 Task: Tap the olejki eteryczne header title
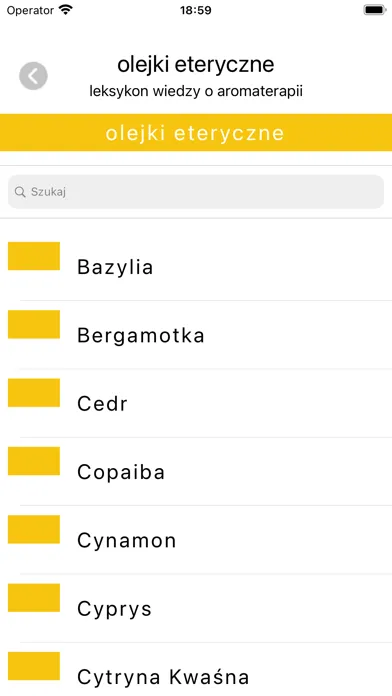point(196,65)
